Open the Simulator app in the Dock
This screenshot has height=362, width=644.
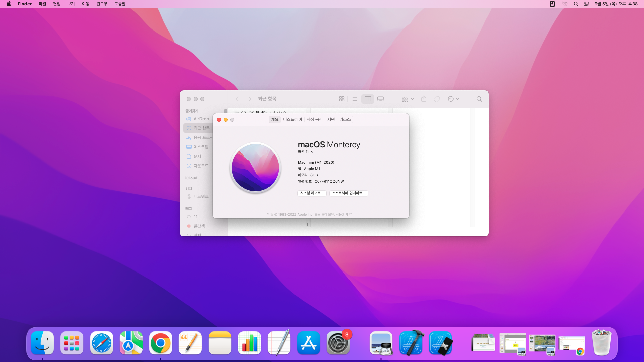pyautogui.click(x=441, y=343)
